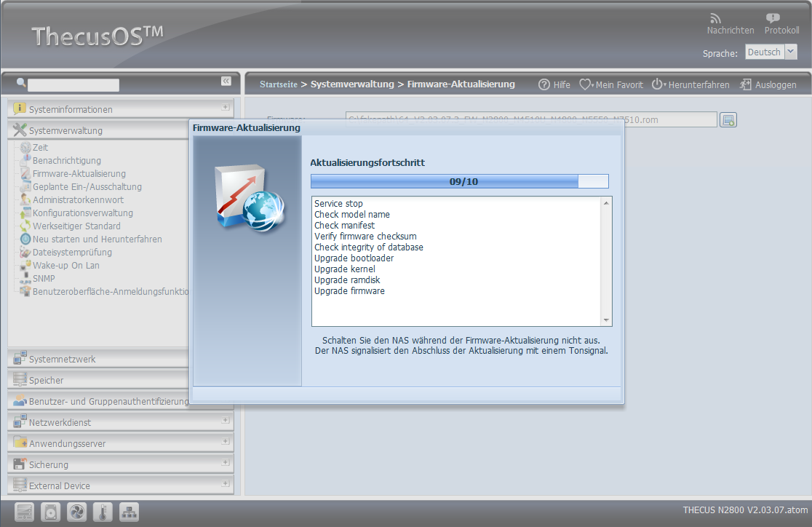812x527 pixels.
Task: Expand Netzwerkdienst section plus button
Action: coord(226,420)
